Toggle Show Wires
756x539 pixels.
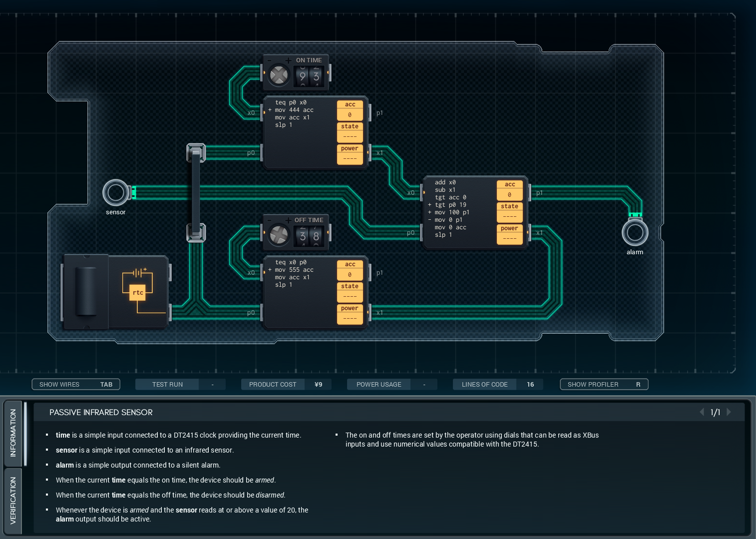(x=76, y=384)
